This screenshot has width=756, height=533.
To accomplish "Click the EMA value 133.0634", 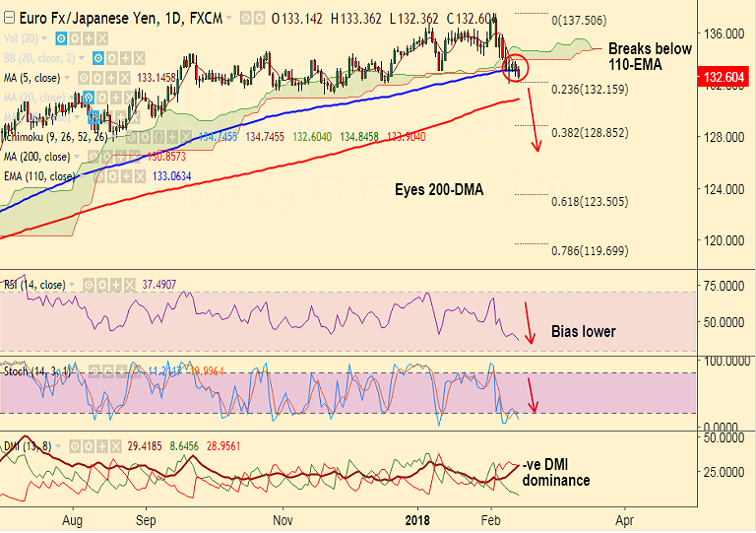I will click(x=171, y=176).
